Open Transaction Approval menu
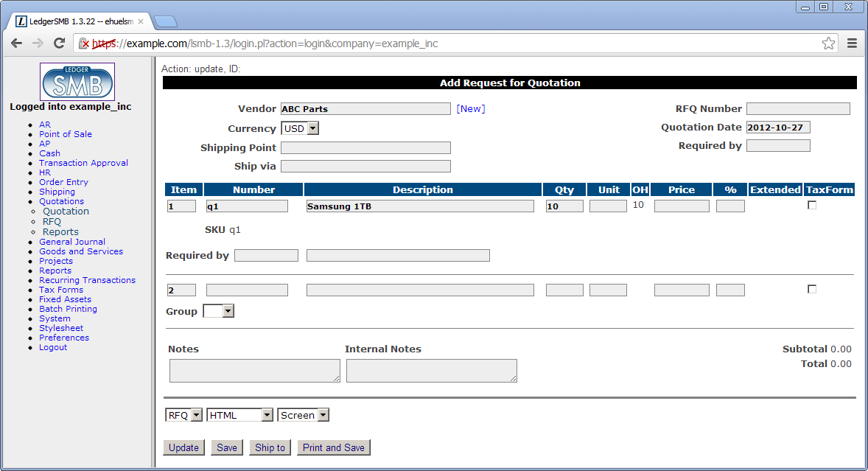The width and height of the screenshot is (868, 471). click(x=83, y=163)
